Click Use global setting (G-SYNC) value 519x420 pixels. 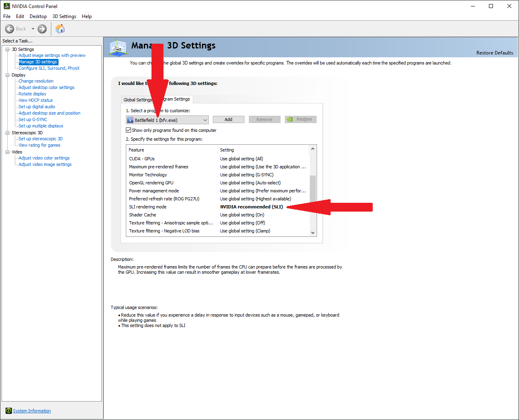click(246, 175)
